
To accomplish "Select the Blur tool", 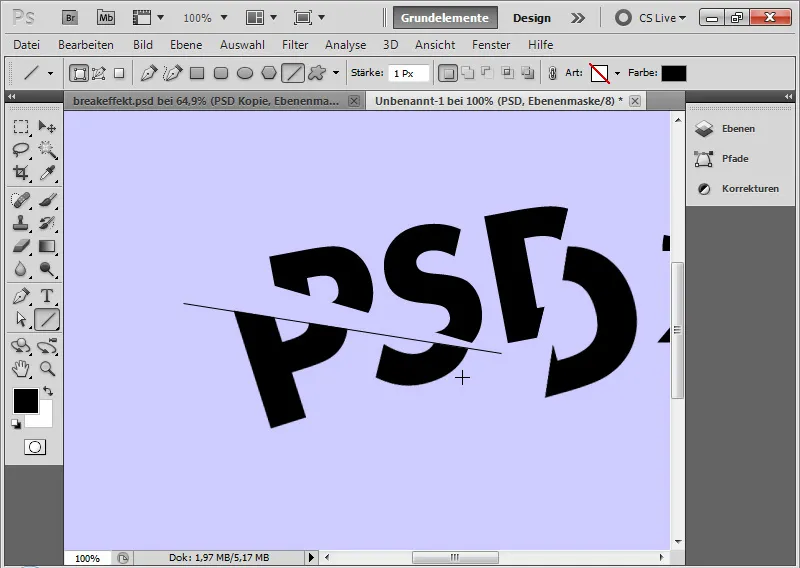I will pos(21,269).
